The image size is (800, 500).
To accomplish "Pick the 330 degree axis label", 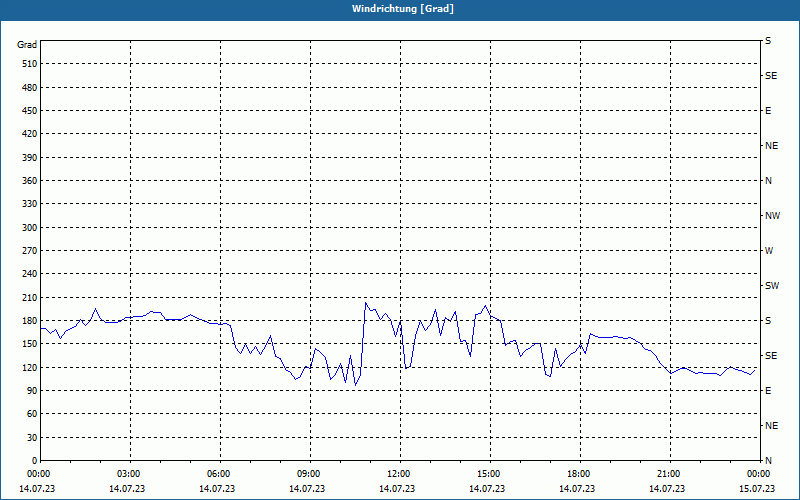I will [x=30, y=204].
